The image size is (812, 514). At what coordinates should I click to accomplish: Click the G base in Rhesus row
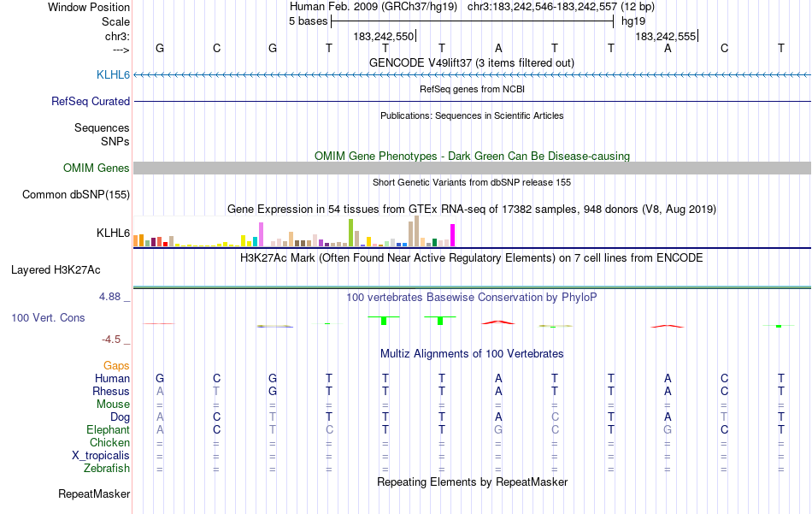[273, 391]
